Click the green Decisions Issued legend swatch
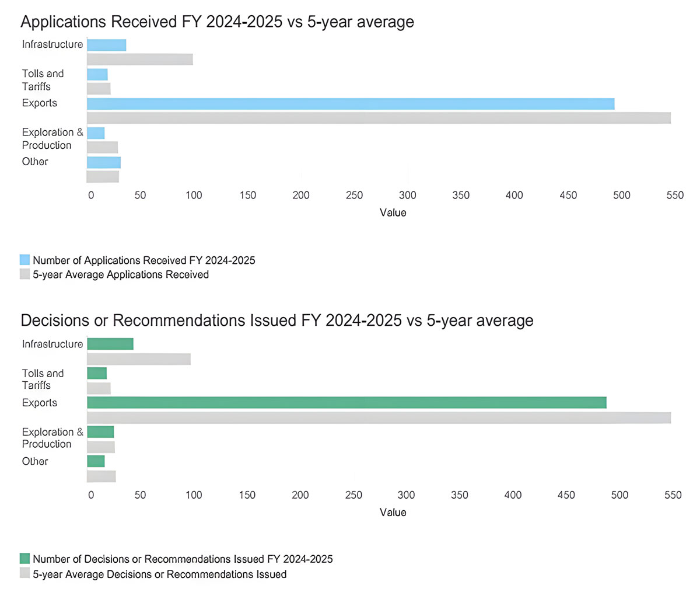This screenshot has width=700, height=592. [x=24, y=558]
